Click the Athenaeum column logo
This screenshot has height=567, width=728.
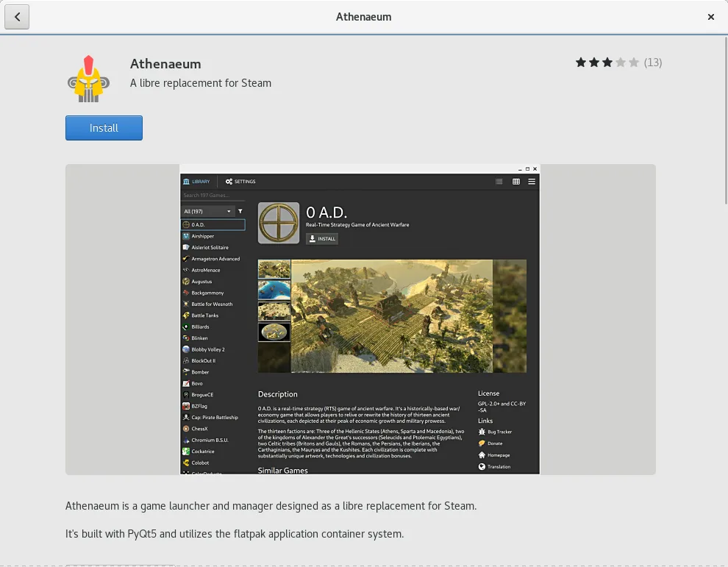88,76
